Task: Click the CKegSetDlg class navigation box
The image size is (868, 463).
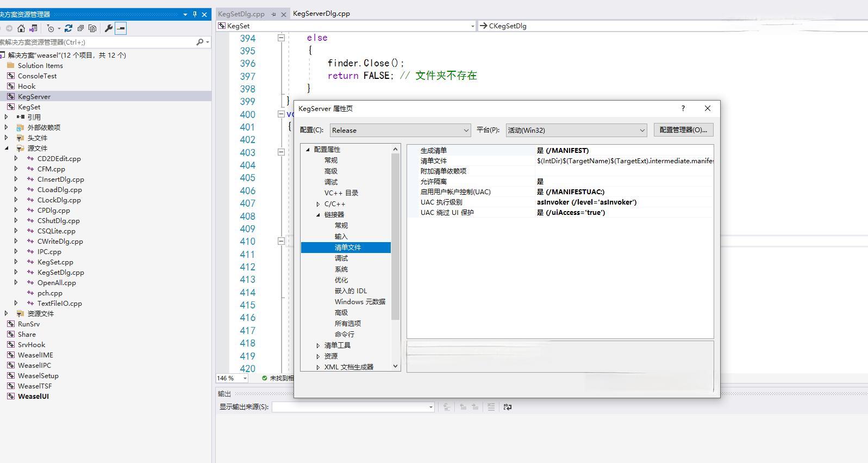Action: click(672, 26)
